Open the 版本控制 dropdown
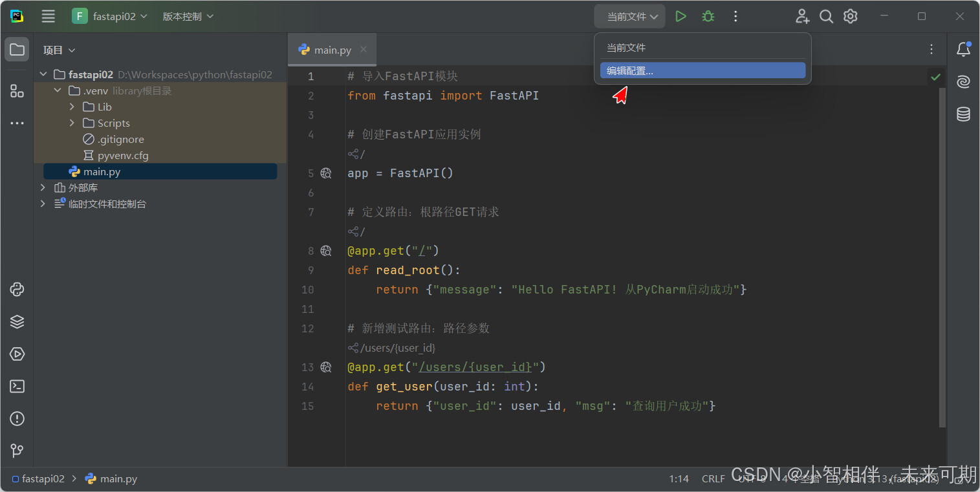 [x=188, y=16]
